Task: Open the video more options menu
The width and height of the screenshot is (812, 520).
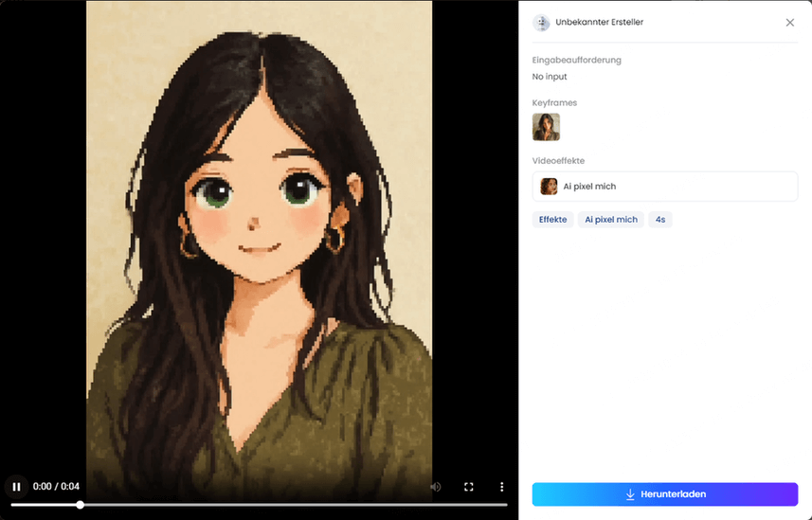Action: tap(502, 487)
